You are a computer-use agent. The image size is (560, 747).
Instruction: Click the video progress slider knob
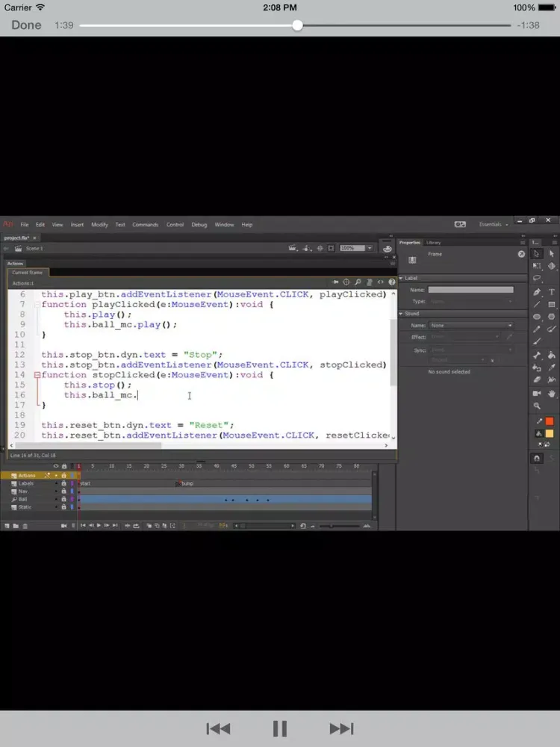click(298, 25)
